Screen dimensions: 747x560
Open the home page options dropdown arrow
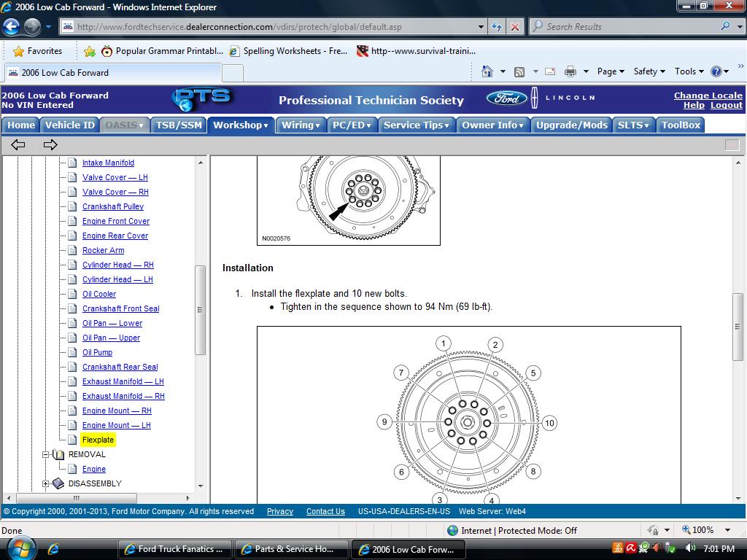point(503,71)
